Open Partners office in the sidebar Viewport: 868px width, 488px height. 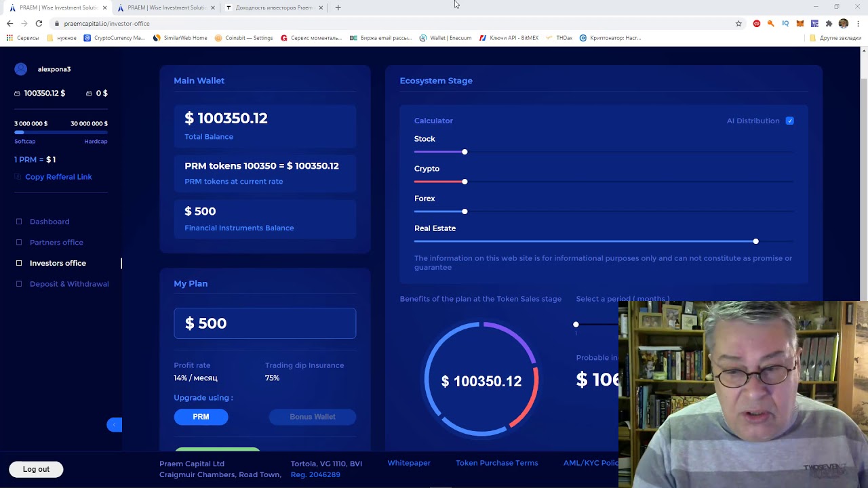pyautogui.click(x=56, y=243)
